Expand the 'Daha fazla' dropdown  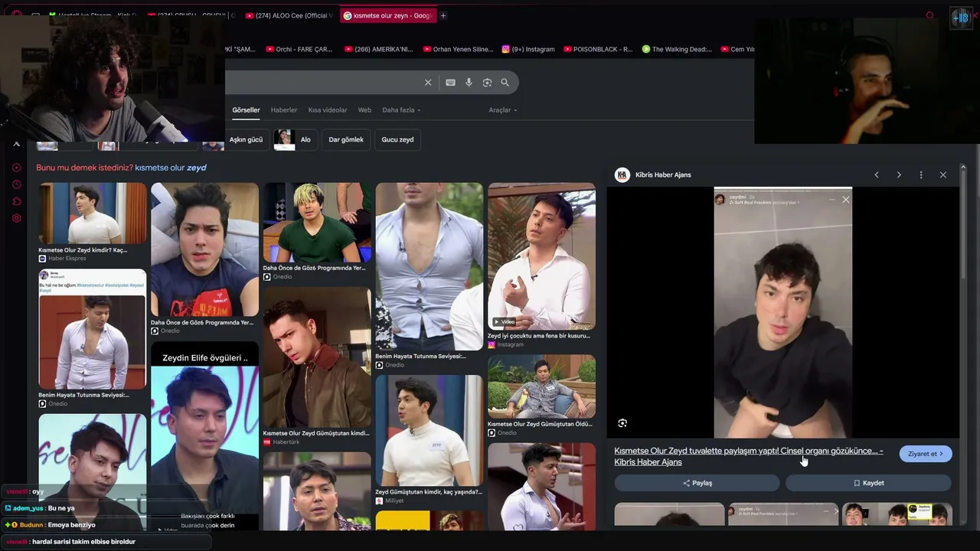(401, 110)
